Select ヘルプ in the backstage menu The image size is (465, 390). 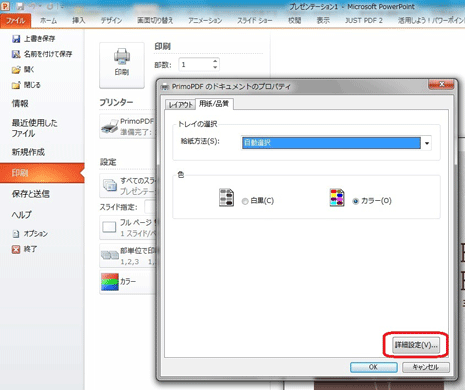(21, 215)
